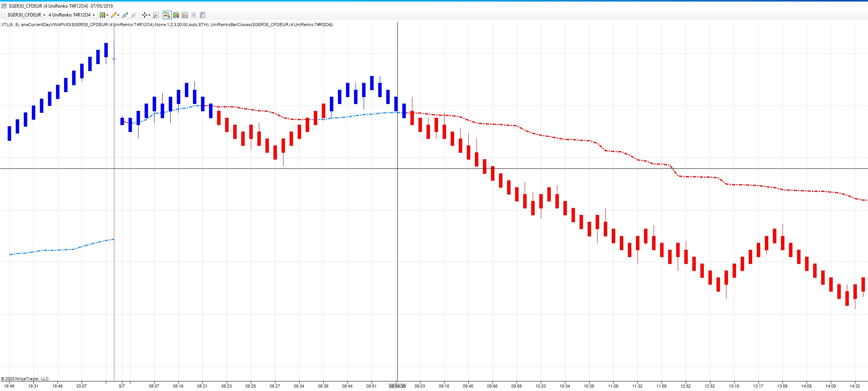
Task: Click the Strategies dollar-sheet icon
Action: click(194, 15)
